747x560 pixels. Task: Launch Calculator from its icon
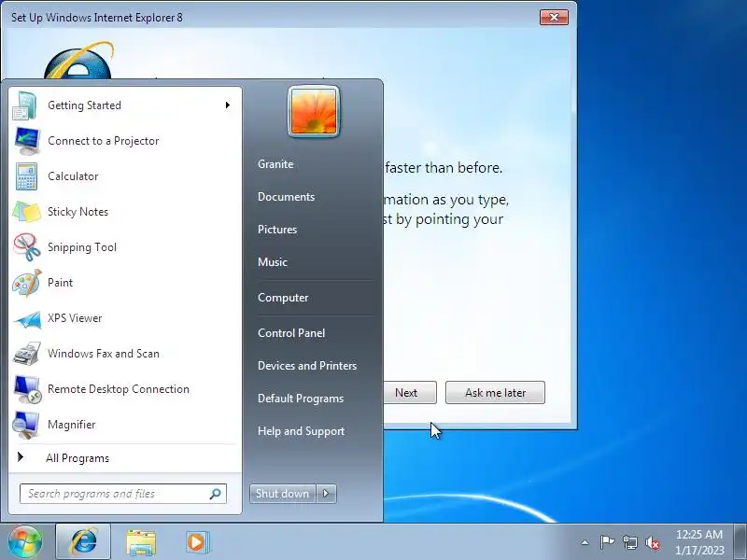[x=26, y=176]
